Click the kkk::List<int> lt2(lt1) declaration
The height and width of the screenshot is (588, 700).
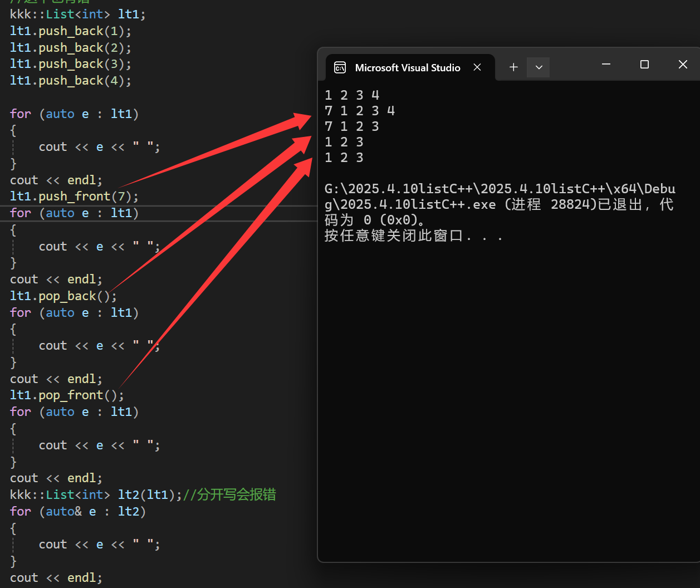95,494
